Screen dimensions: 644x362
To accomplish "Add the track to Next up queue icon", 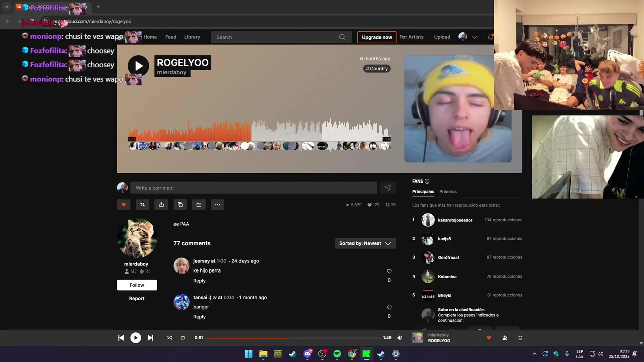I will (x=199, y=204).
